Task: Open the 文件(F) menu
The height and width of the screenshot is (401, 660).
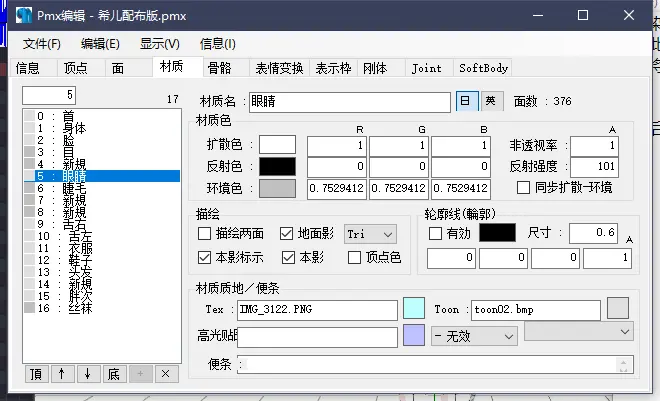Action: click(x=42, y=44)
